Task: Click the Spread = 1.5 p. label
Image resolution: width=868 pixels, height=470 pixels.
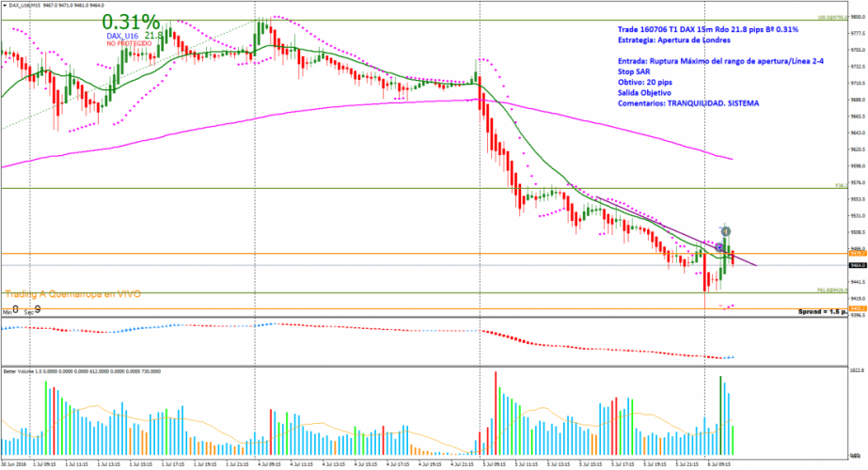Action: (826, 311)
